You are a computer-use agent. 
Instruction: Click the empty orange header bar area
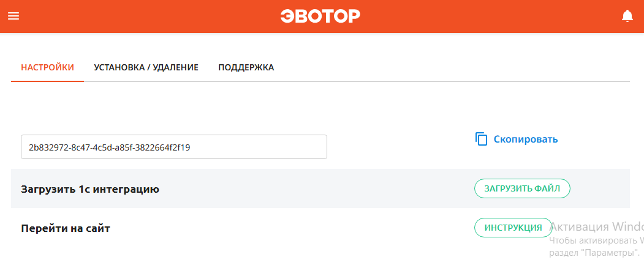[x=493, y=16]
